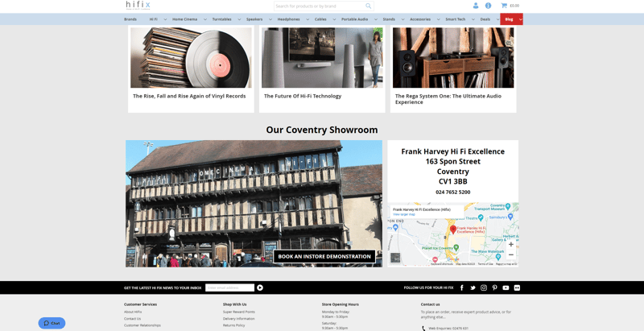Viewport: 644px width, 331px height.
Task: Open the Brands menu item
Action: point(130,19)
